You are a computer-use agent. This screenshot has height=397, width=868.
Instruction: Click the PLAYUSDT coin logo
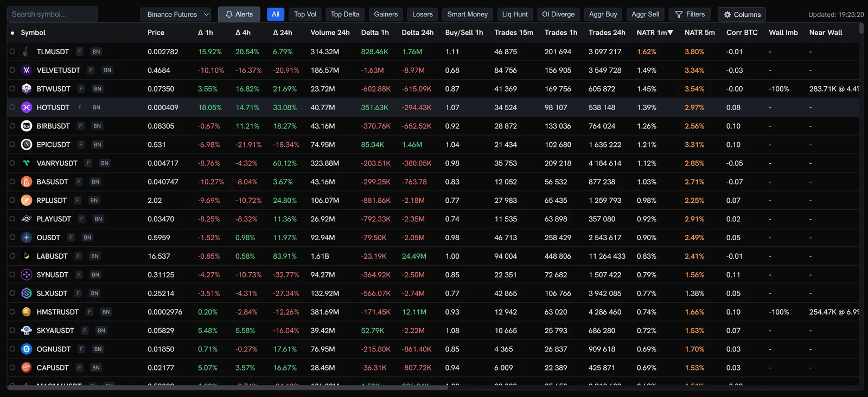pyautogui.click(x=26, y=219)
